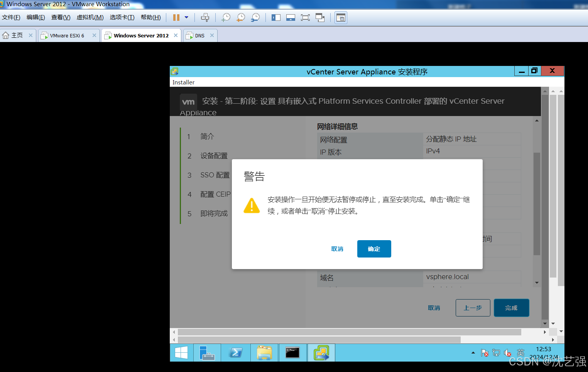The width and height of the screenshot is (588, 372).
Task: Click the summary panel scroll down arrow
Action: tap(537, 283)
